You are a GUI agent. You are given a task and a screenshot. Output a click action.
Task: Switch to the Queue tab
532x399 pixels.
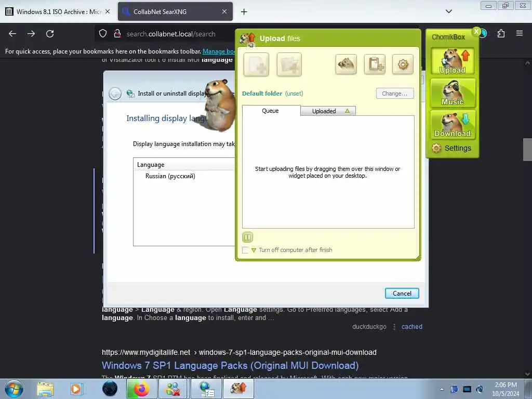click(271, 111)
